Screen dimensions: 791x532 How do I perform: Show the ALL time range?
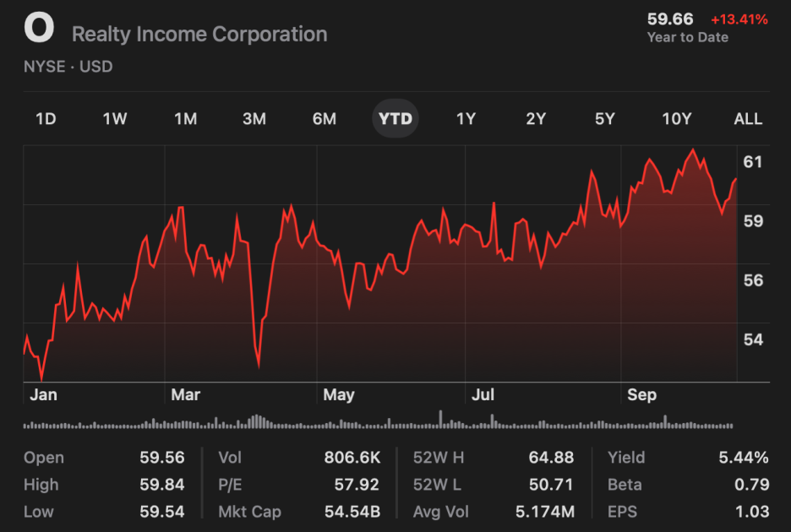tap(748, 118)
